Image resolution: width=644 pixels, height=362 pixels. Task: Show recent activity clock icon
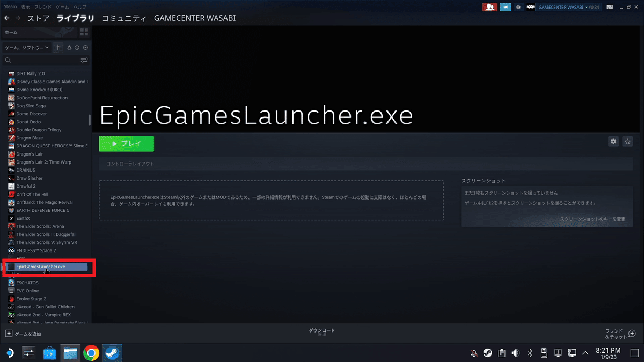point(77,48)
